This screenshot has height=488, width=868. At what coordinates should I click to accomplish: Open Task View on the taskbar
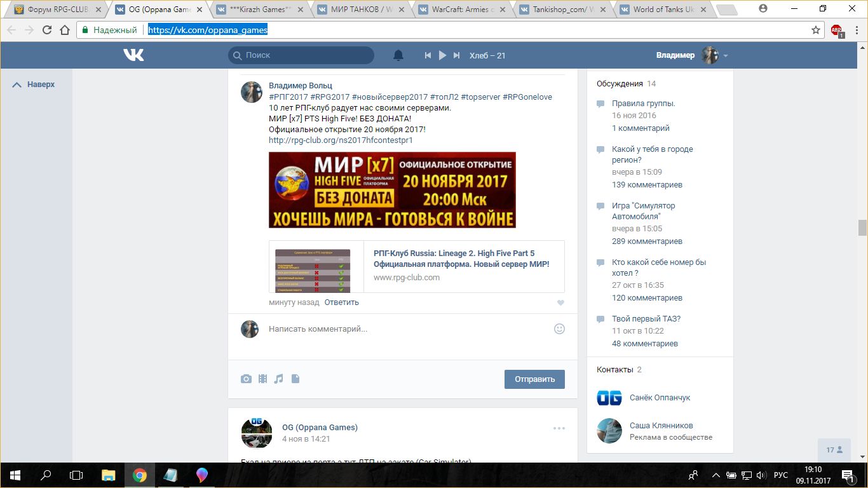(x=76, y=475)
